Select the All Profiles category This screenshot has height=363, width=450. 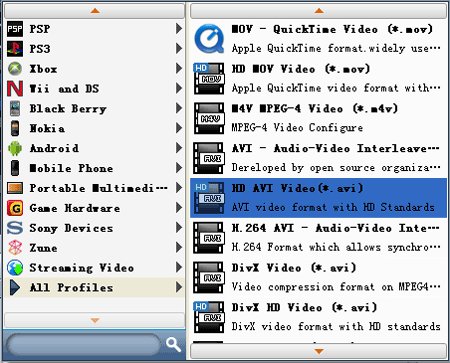94,287
